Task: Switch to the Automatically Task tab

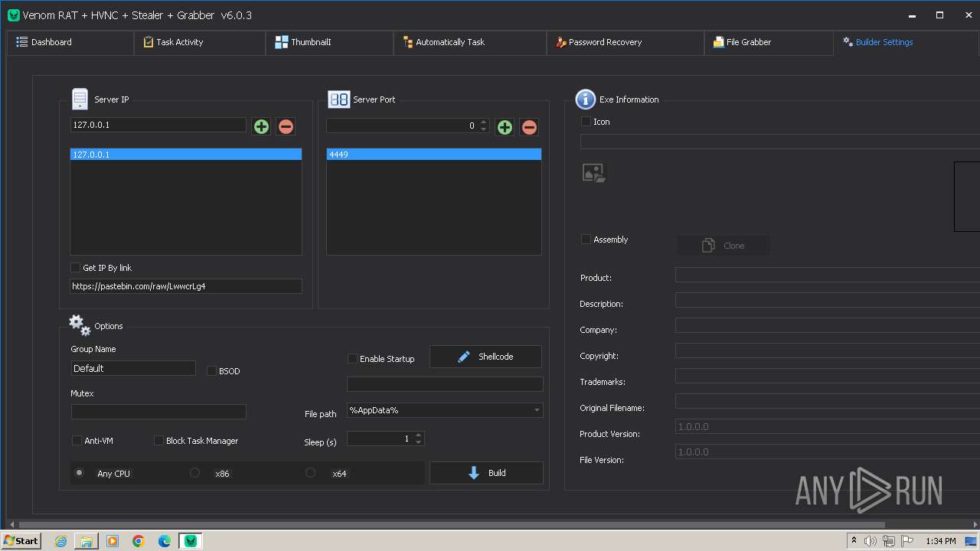Action: click(x=470, y=43)
